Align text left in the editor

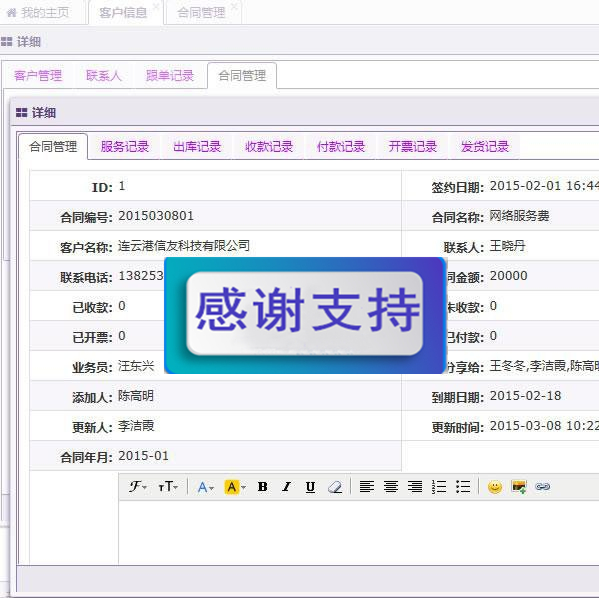pos(367,486)
